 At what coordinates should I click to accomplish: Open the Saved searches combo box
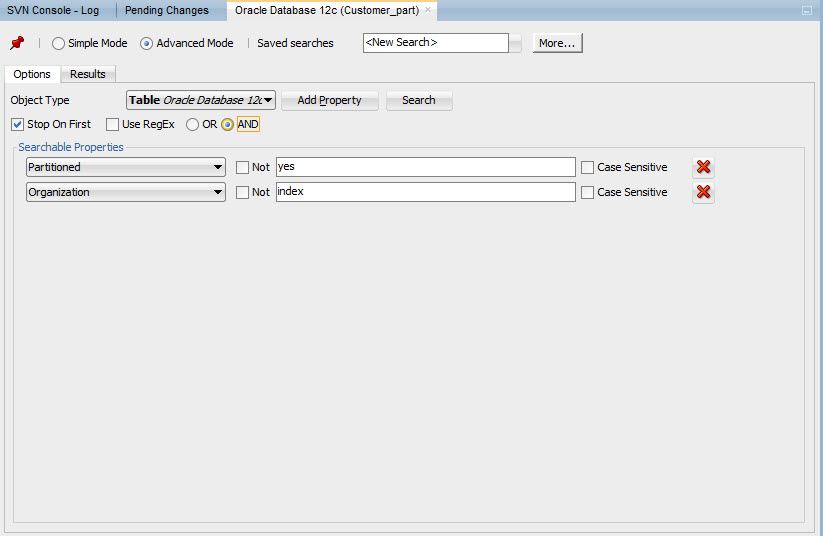pyautogui.click(x=515, y=43)
